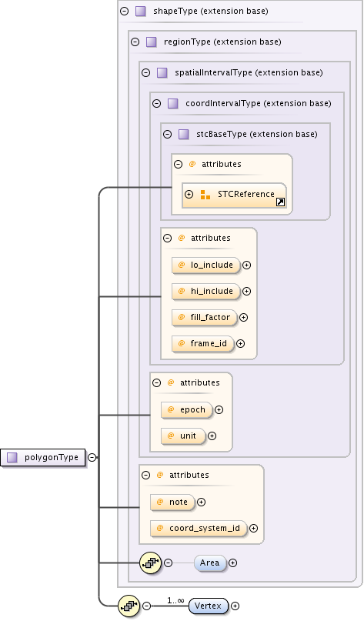364x621 pixels.
Task: Expand the frame_id attribute details
Action: (240, 343)
